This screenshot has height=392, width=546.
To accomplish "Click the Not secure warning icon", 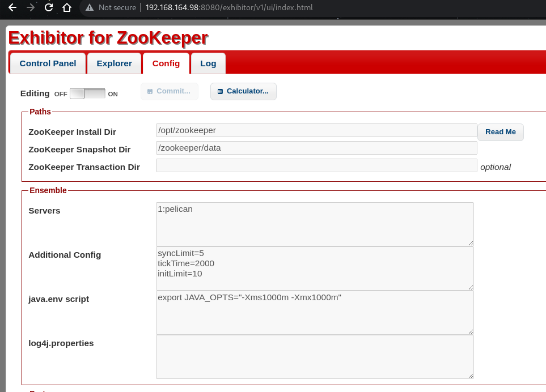I will (x=90, y=8).
